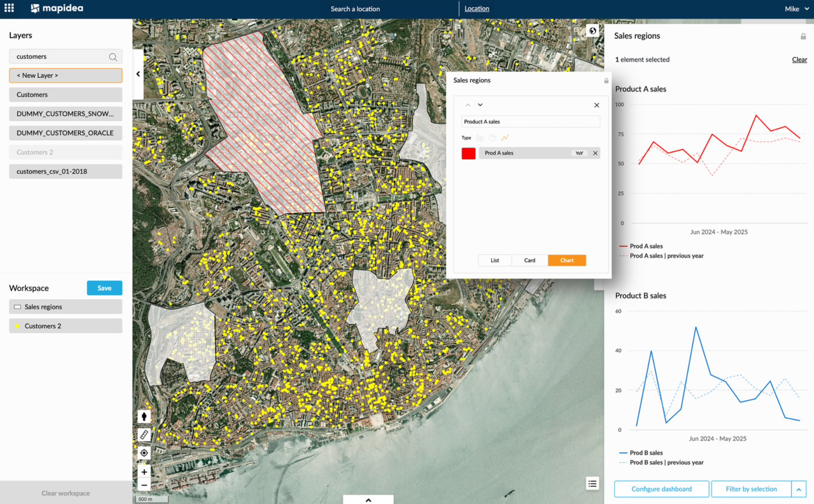Image resolution: width=814 pixels, height=504 pixels.
Task: Move chart widget down
Action: click(x=480, y=105)
